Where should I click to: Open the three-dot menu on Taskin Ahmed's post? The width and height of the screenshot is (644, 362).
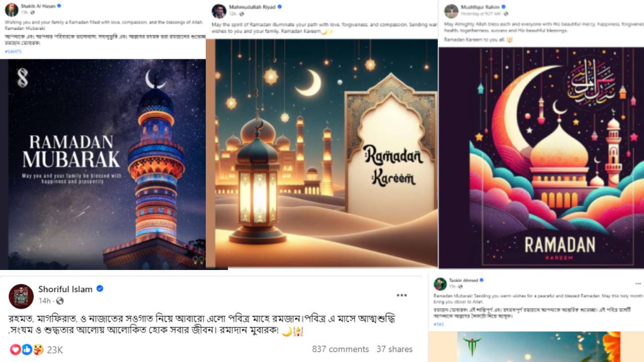638,284
